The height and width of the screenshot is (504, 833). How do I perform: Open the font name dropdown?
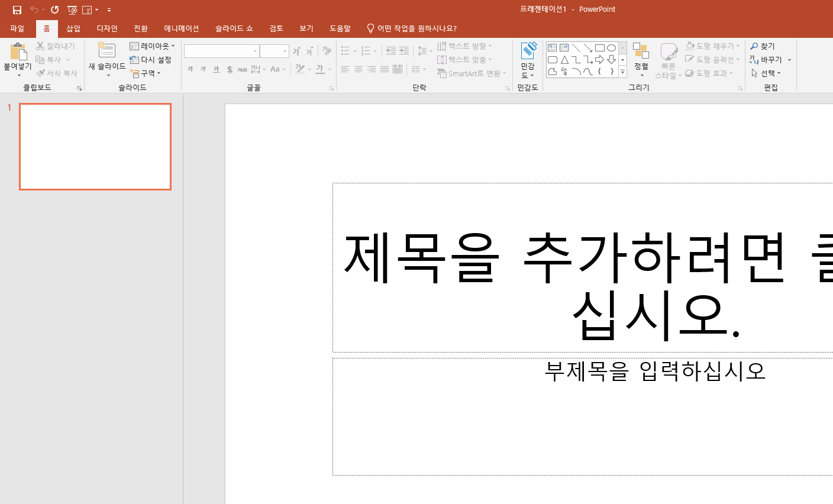click(256, 51)
